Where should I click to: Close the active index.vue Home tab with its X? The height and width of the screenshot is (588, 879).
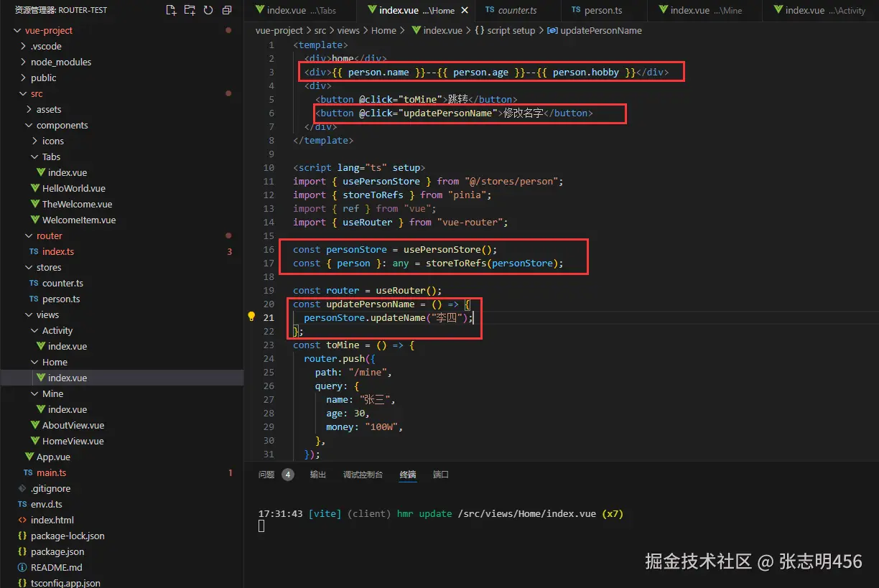(465, 10)
